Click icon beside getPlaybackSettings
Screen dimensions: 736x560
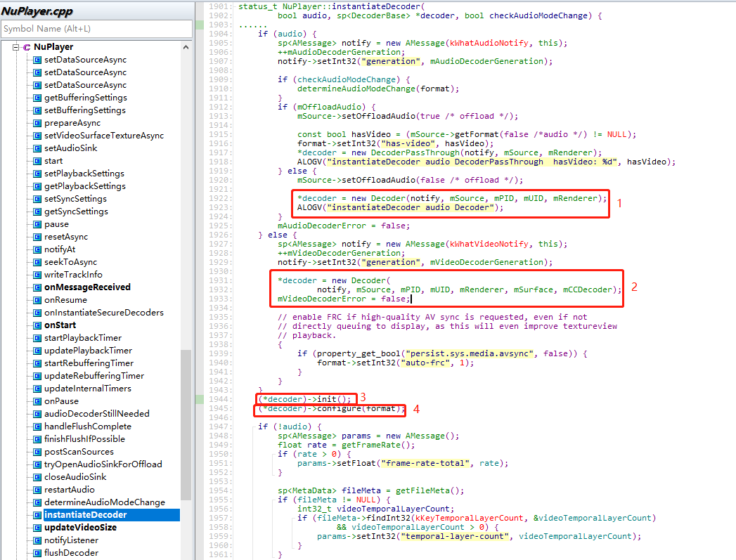click(x=37, y=186)
